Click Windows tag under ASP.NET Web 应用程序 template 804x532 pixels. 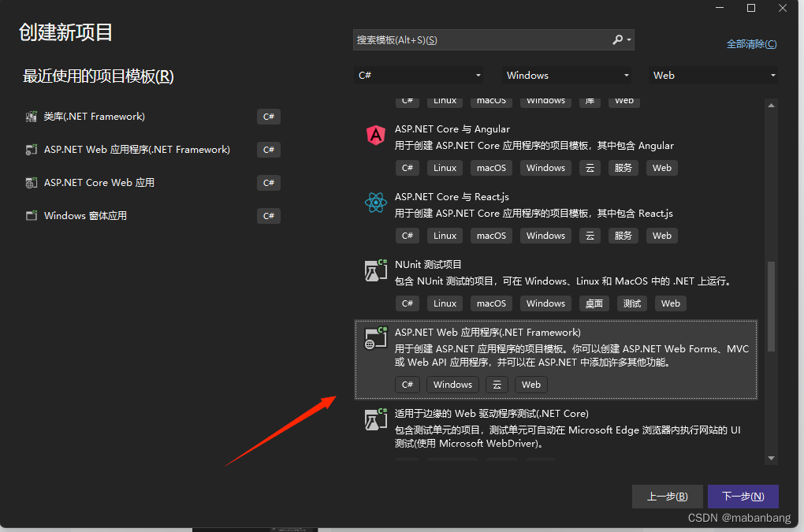(452, 385)
